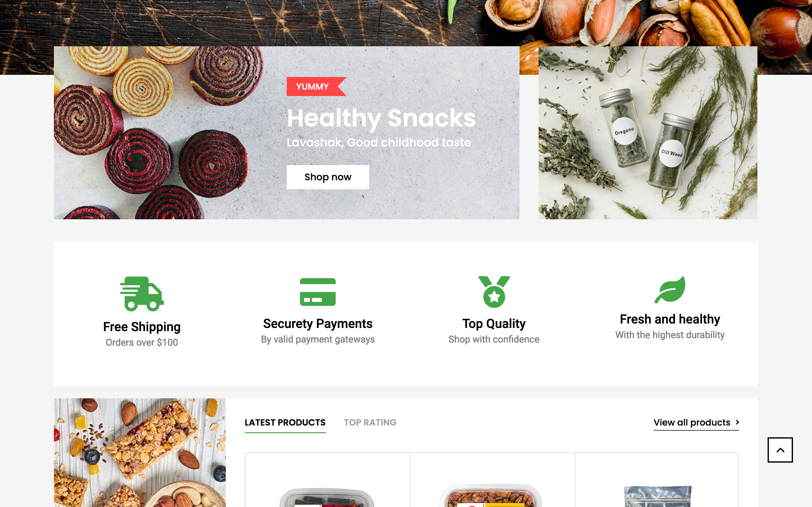The width and height of the screenshot is (812, 507).
Task: Click the red YUMMY ribbon badge
Action: click(316, 87)
